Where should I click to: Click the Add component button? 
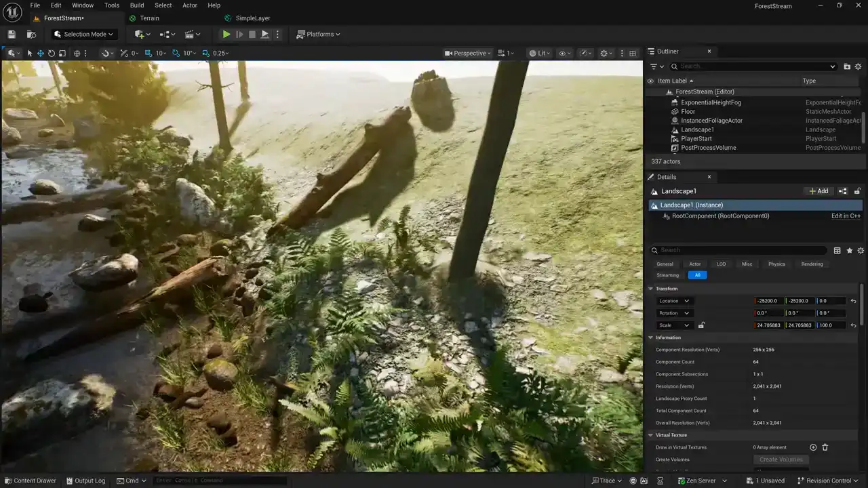pos(818,191)
